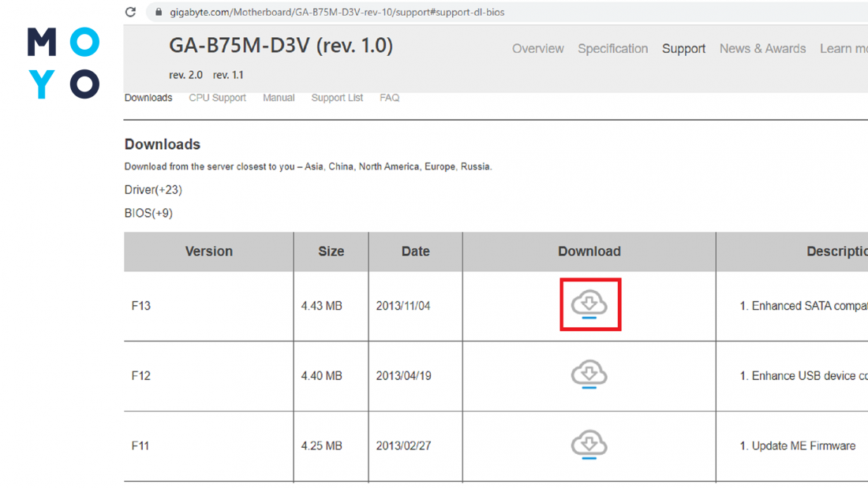Download the F13 BIOS file

589,304
